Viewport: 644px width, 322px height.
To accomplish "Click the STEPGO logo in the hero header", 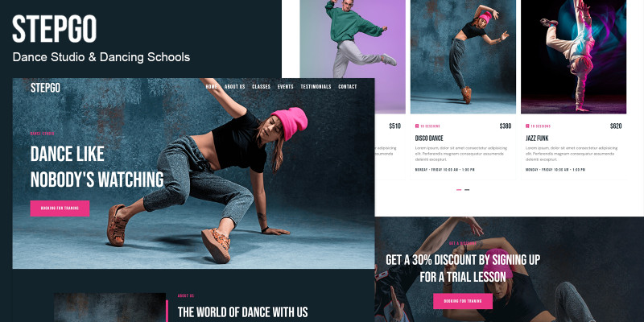I will 45,88.
